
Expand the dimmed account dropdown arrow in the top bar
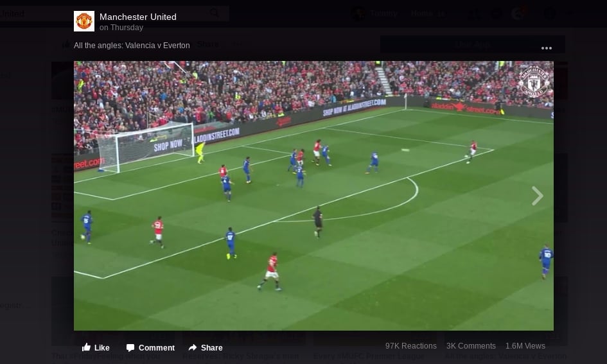(569, 13)
